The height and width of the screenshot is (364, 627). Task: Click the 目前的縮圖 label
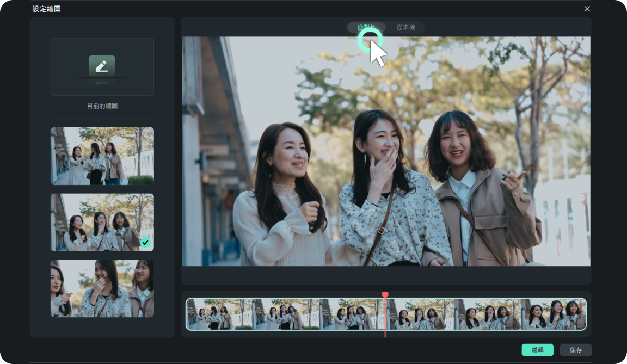click(x=102, y=106)
